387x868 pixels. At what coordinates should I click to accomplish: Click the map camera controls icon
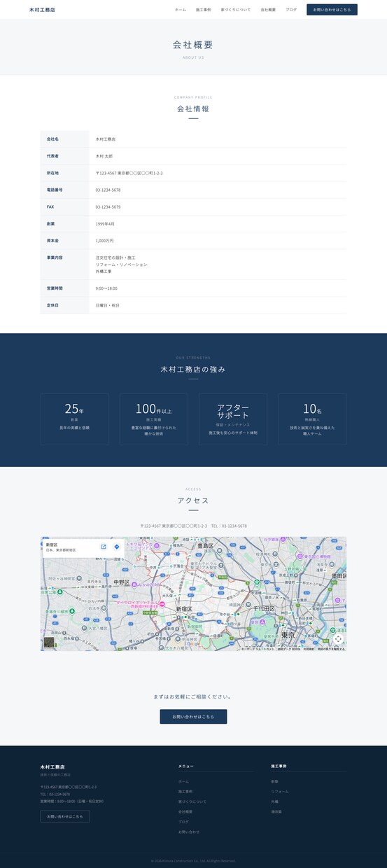point(338,639)
